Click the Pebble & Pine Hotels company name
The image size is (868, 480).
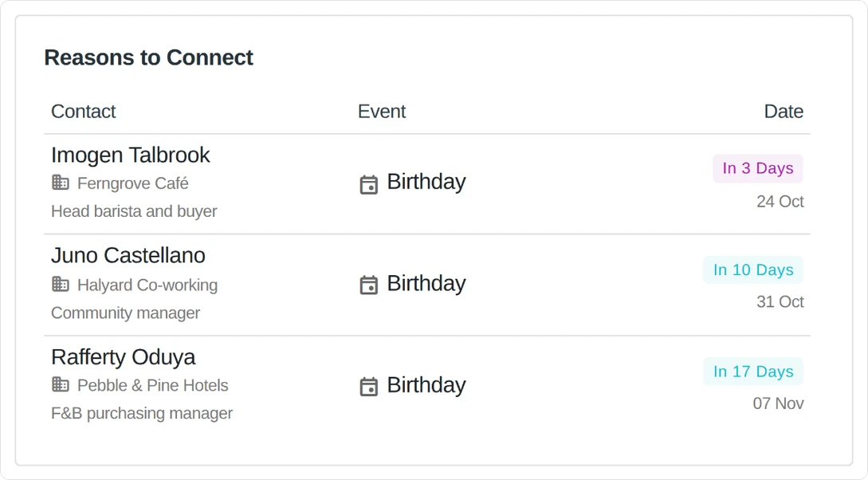tap(153, 385)
